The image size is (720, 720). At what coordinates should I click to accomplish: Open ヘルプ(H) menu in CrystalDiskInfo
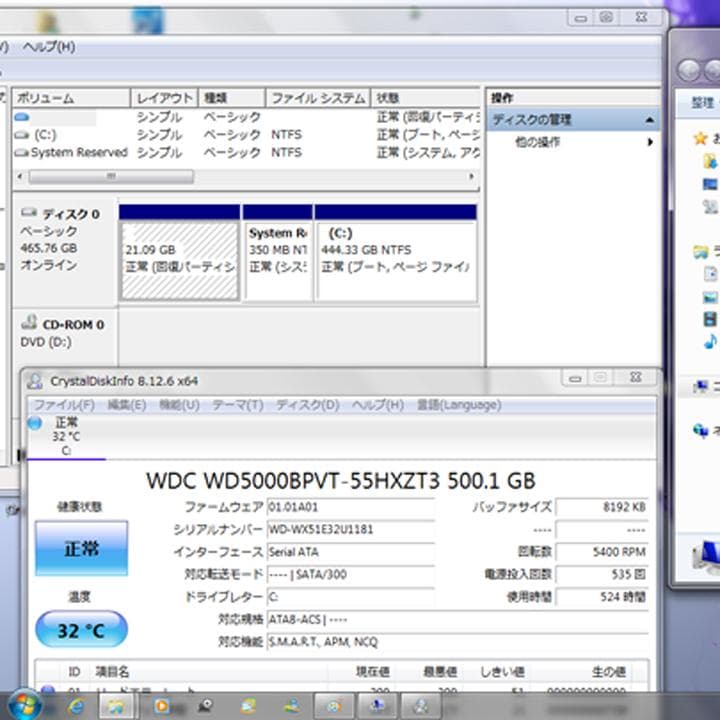click(x=377, y=405)
